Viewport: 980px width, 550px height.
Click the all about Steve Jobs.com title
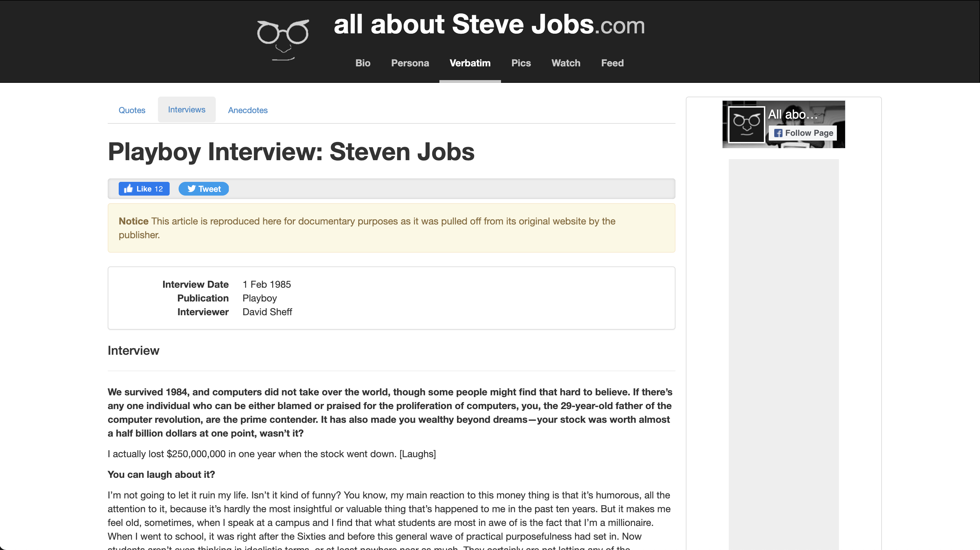[x=489, y=25]
